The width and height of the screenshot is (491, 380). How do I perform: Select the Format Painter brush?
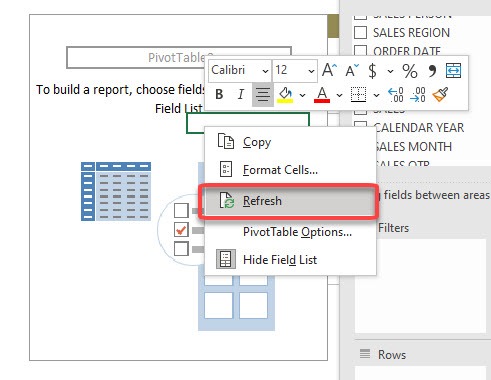click(440, 95)
